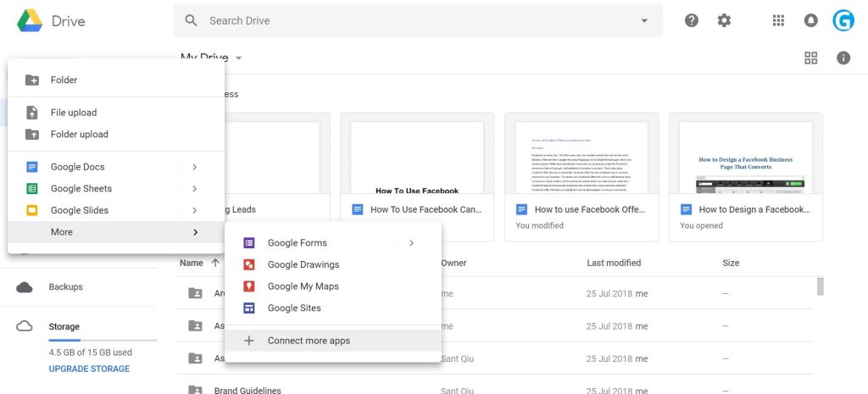This screenshot has height=394, width=868.
Task: Click the Size column header
Action: pos(731,263)
